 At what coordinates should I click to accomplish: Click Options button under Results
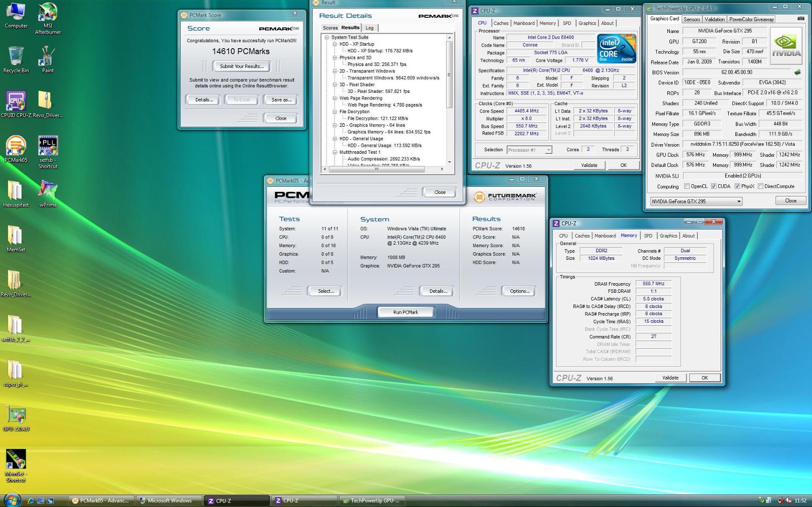coord(520,291)
